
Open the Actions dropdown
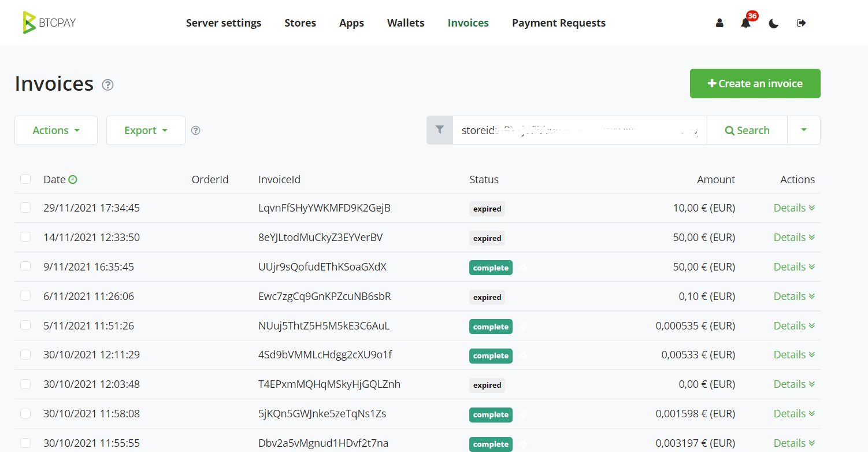pyautogui.click(x=56, y=130)
